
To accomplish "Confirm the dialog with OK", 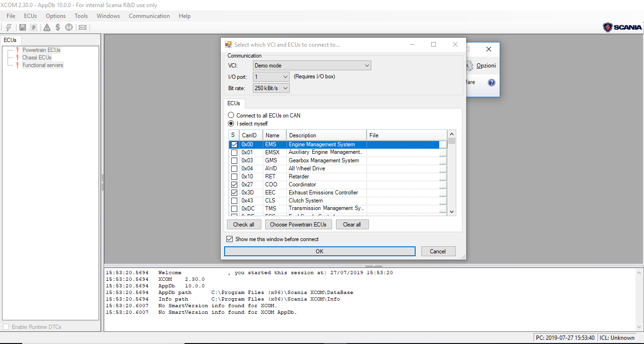I will pos(319,252).
